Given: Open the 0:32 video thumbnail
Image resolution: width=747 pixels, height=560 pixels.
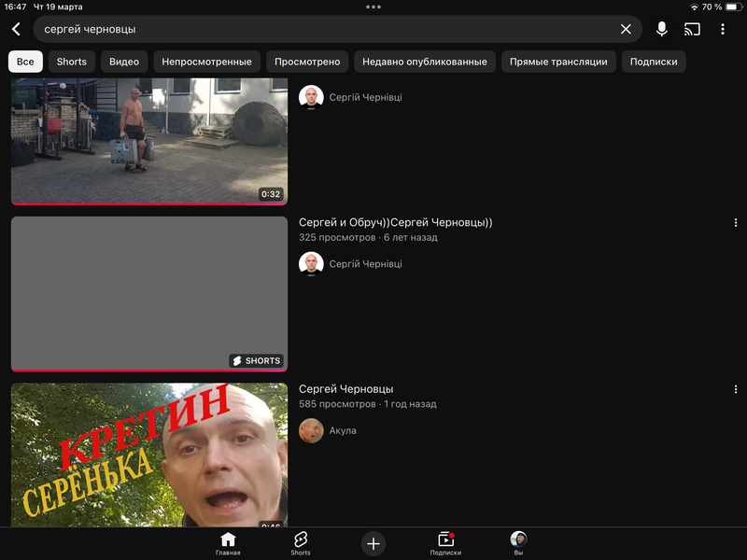Looking at the screenshot, I should click(149, 142).
